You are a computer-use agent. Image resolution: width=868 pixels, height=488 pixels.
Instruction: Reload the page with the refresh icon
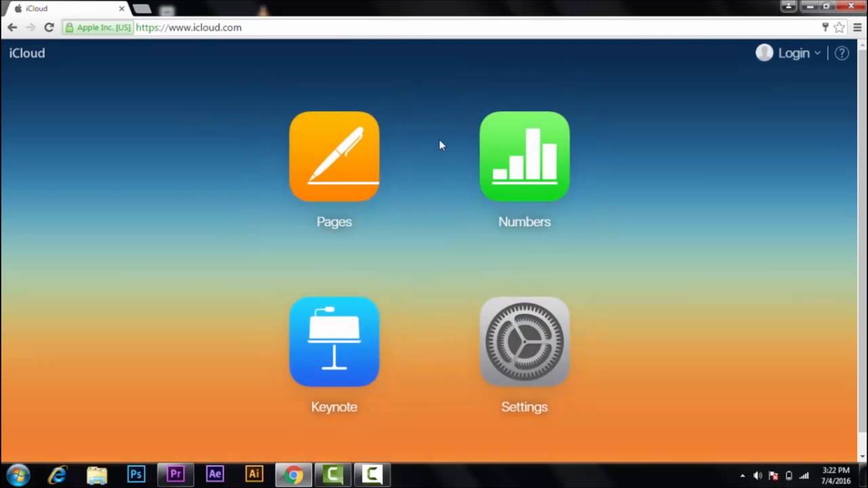(x=49, y=27)
